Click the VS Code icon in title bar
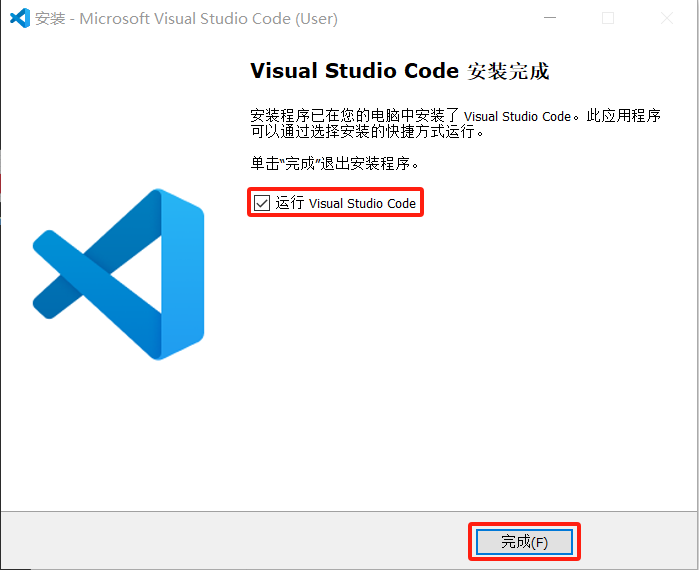Screen dimensions: 699x570 pos(20,18)
